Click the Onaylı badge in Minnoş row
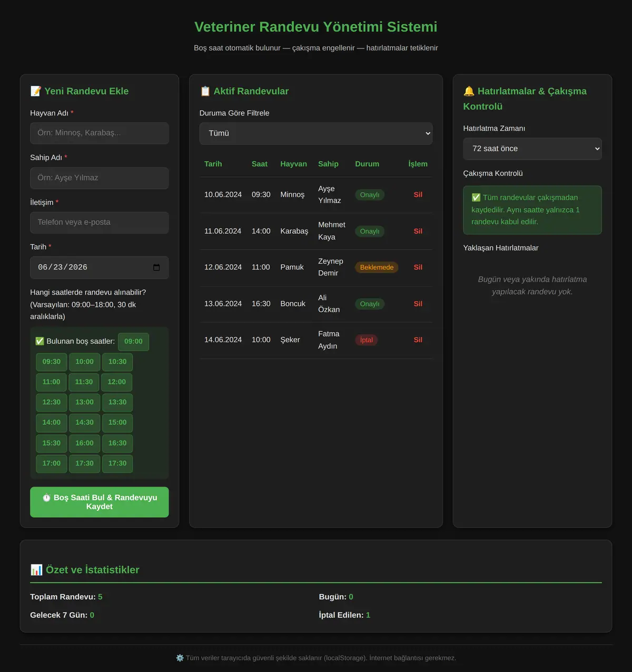Image resolution: width=632 pixels, height=672 pixels. tap(370, 195)
